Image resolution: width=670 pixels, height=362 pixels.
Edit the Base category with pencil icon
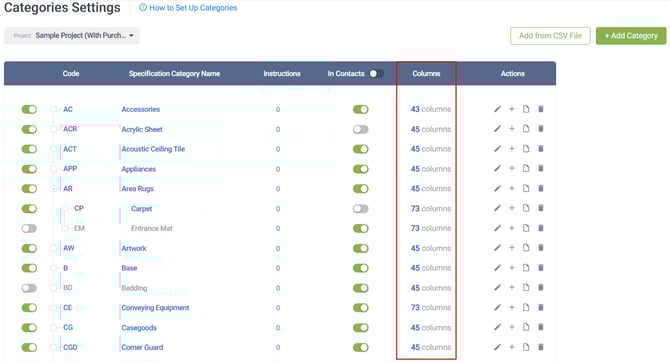[497, 268]
